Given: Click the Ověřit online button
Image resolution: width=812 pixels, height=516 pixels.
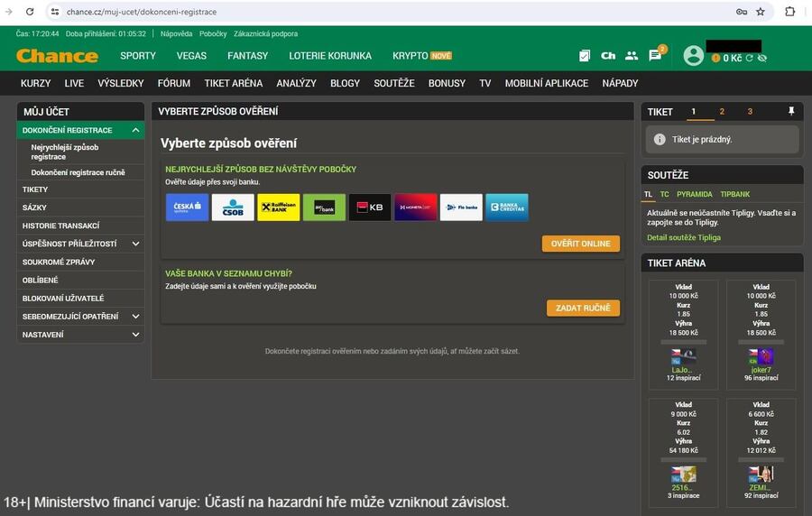Looking at the screenshot, I should click(x=580, y=244).
